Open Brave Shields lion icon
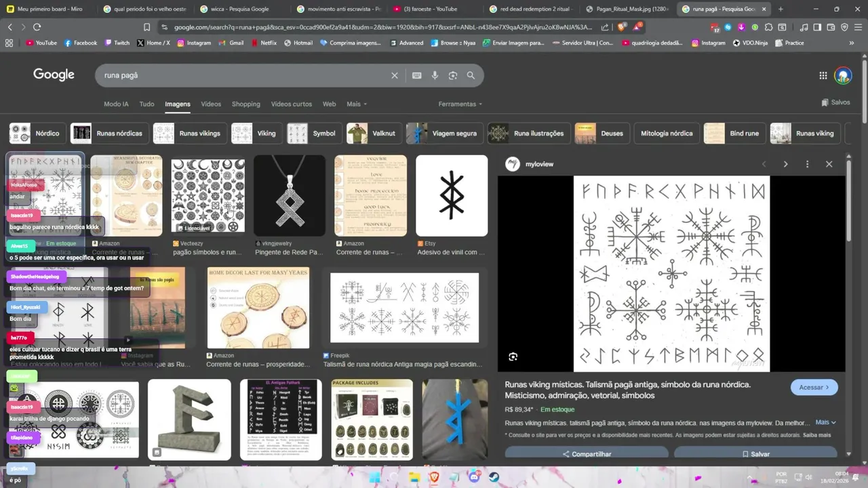 click(622, 27)
